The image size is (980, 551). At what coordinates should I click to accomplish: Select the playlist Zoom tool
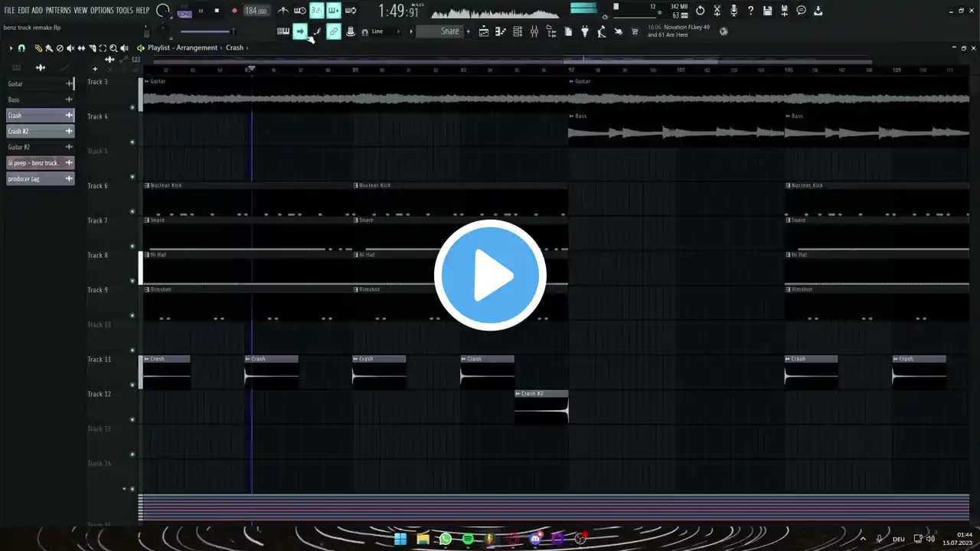click(x=113, y=48)
